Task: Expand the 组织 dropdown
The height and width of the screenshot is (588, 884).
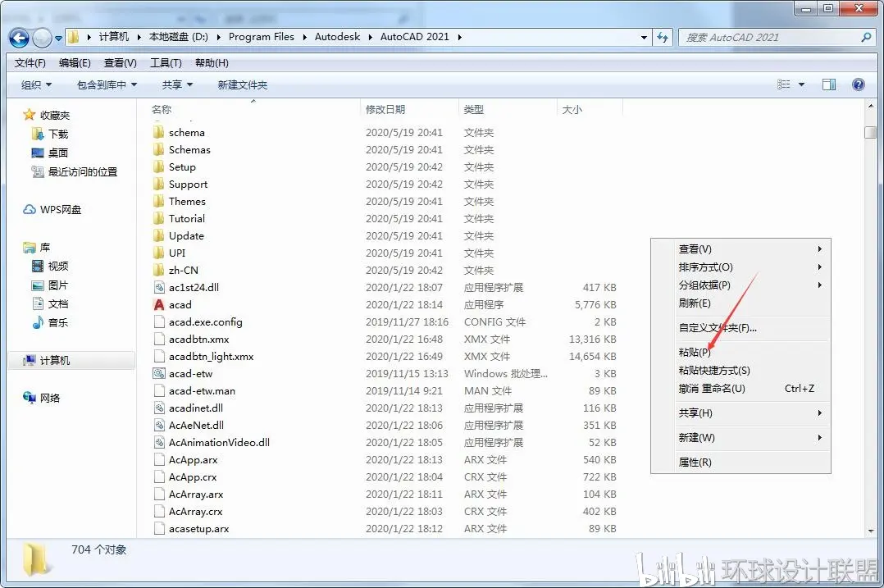Action: click(x=36, y=84)
